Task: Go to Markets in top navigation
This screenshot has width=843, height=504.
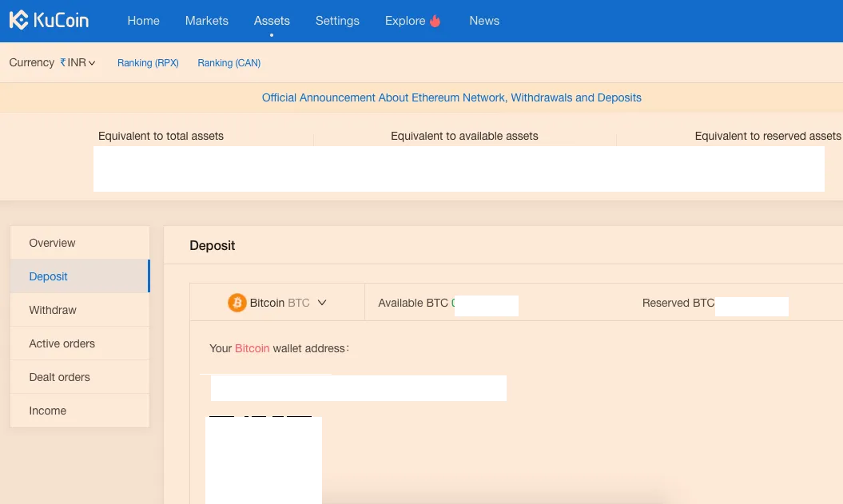Action: pyautogui.click(x=207, y=21)
